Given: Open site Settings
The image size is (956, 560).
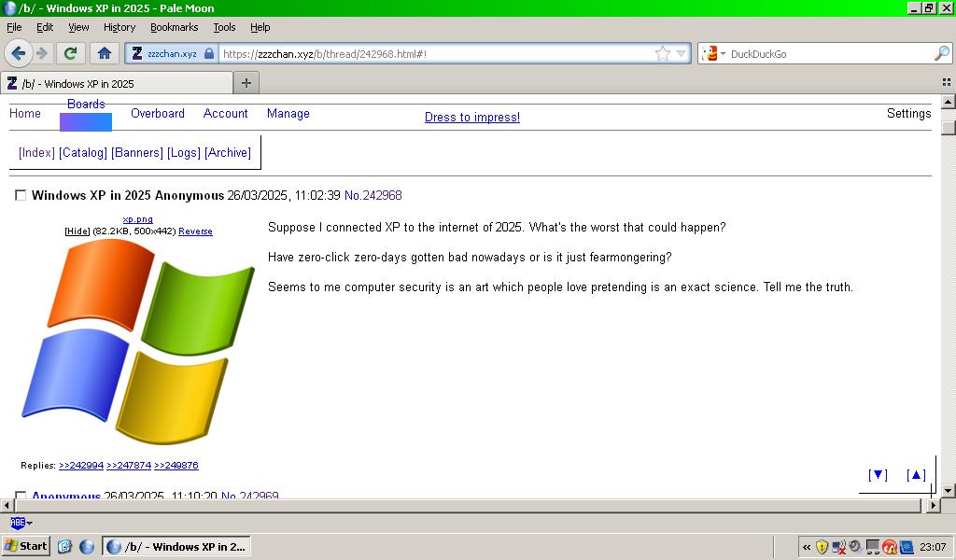Looking at the screenshot, I should click(x=909, y=113).
